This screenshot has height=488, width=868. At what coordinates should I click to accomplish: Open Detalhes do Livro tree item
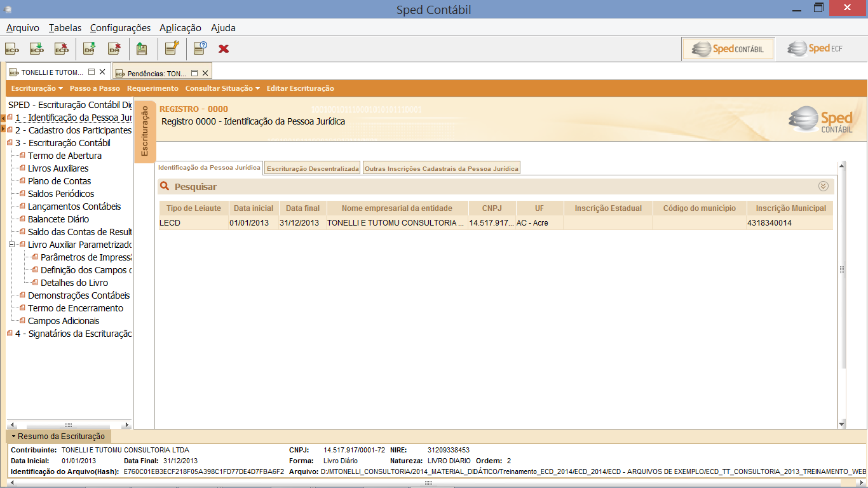click(x=74, y=283)
